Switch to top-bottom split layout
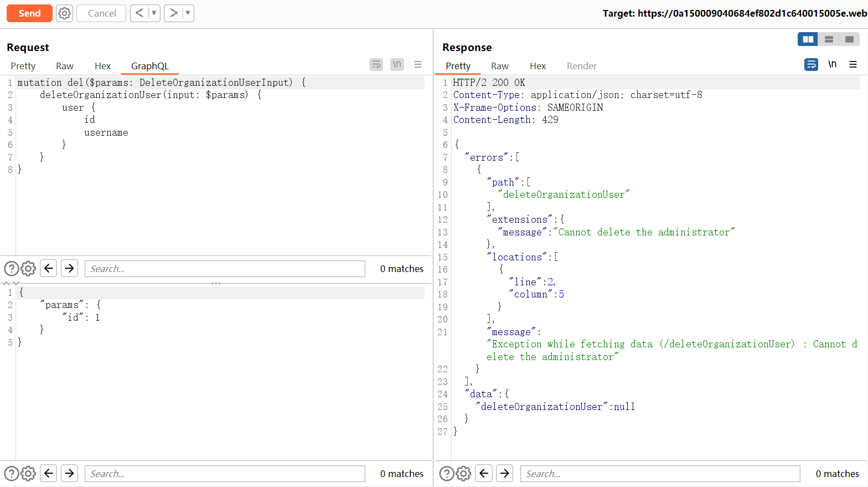The height and width of the screenshot is (487, 868). click(829, 39)
